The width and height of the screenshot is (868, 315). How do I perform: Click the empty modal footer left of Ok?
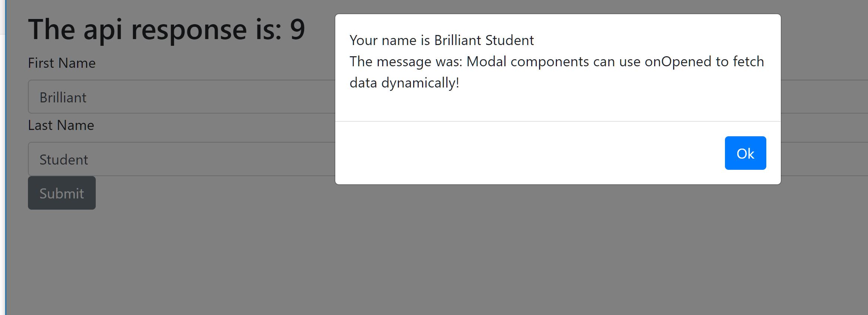522,153
